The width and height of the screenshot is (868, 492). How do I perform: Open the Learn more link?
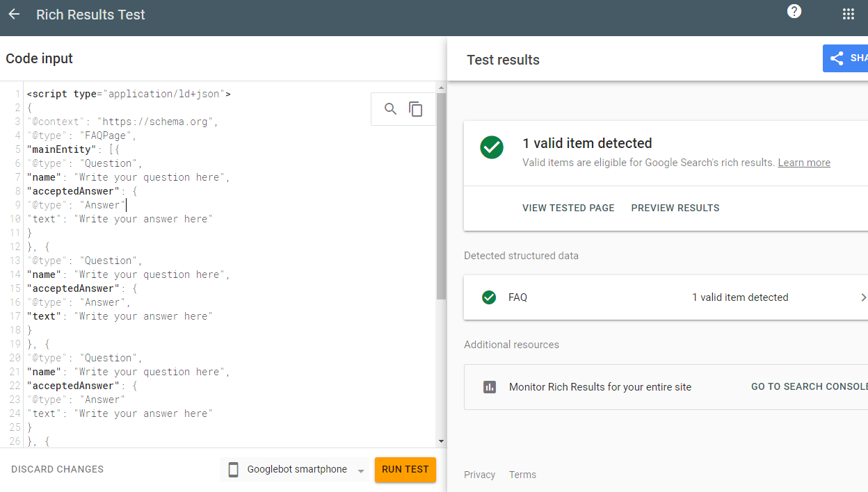[804, 162]
